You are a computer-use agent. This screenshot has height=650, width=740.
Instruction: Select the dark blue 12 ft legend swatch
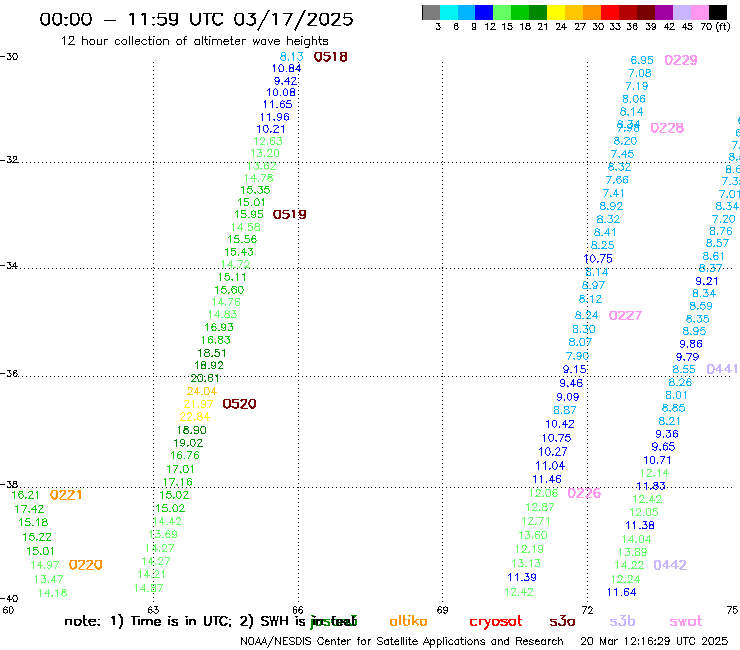(484, 12)
